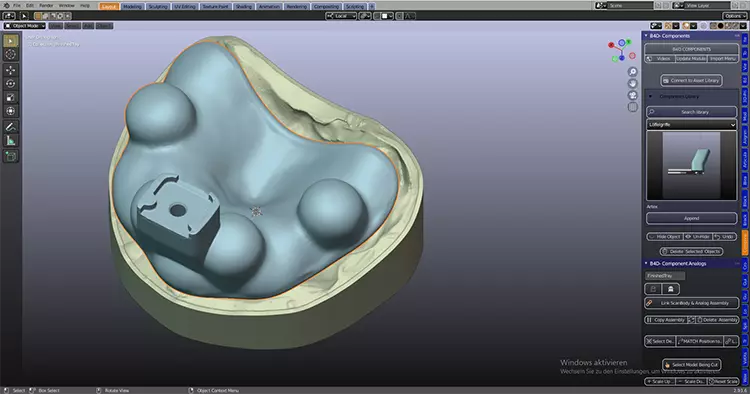750x394 pixels.
Task: Select the Cursor tool
Action: click(x=11, y=55)
